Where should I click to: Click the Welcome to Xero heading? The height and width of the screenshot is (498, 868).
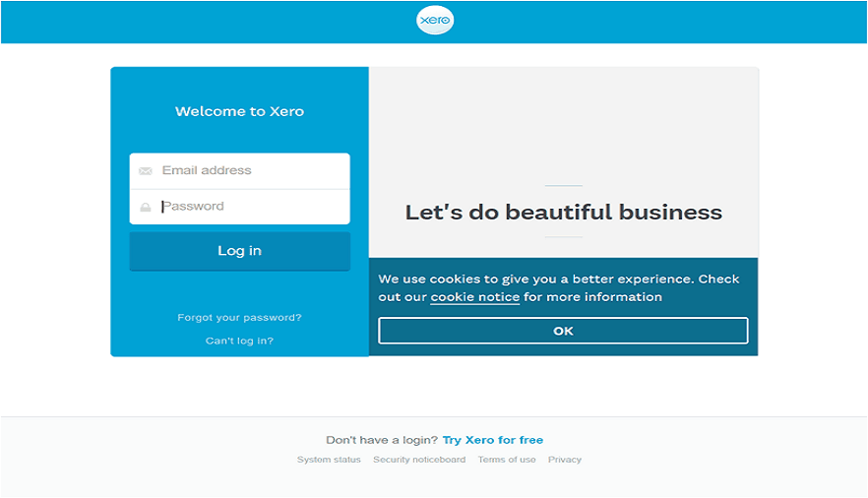[239, 111]
